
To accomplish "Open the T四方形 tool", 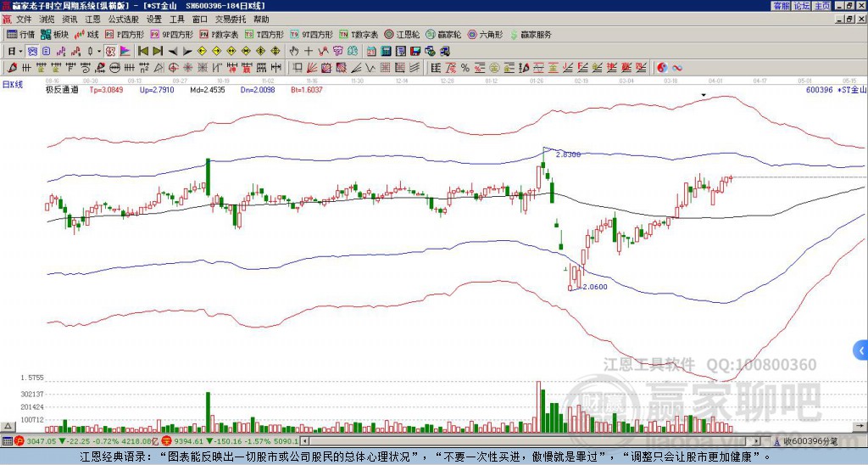I will (x=264, y=34).
